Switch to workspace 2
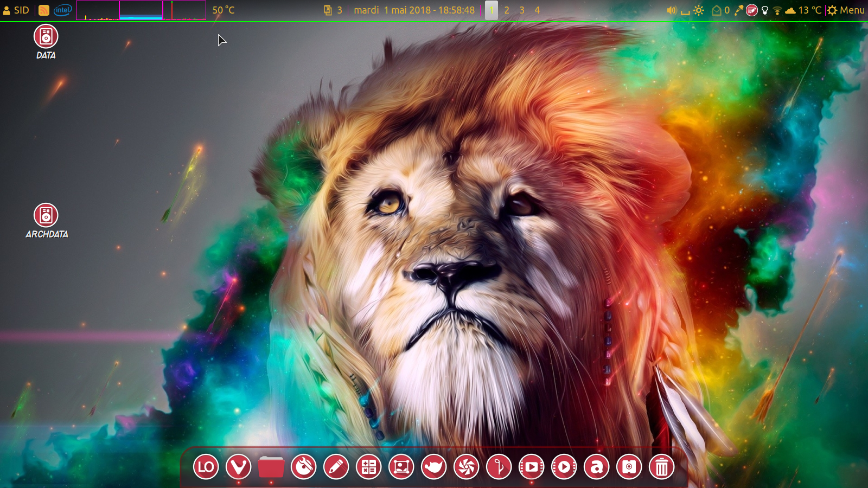The image size is (868, 488). pos(507,10)
